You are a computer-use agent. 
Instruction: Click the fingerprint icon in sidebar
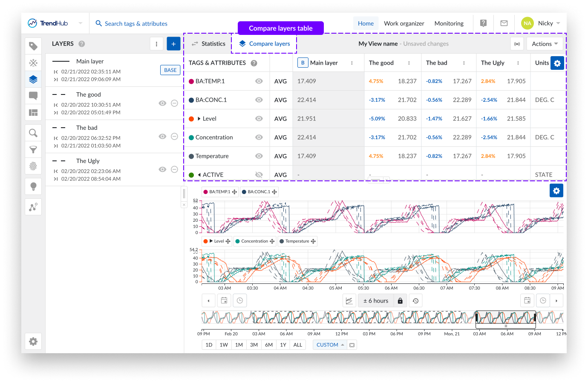[33, 166]
